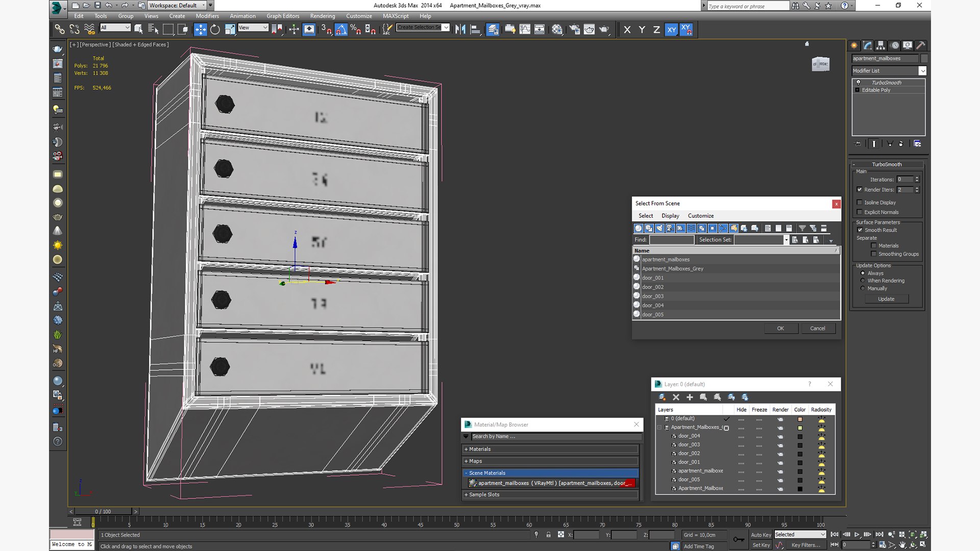Screen dimensions: 980x551
Task: Select Always update option
Action: 863,273
